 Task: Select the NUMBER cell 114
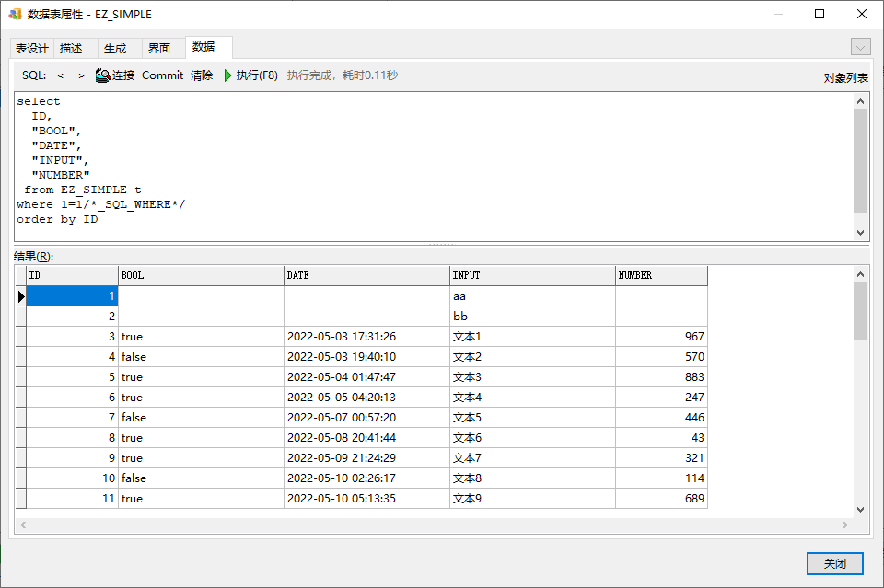click(x=661, y=478)
